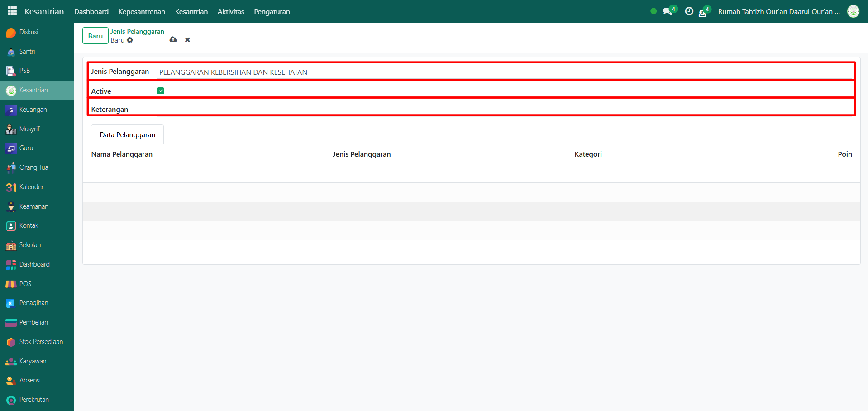This screenshot has width=868, height=411.
Task: Open the gear actions menu beside Baru
Action: click(x=130, y=40)
